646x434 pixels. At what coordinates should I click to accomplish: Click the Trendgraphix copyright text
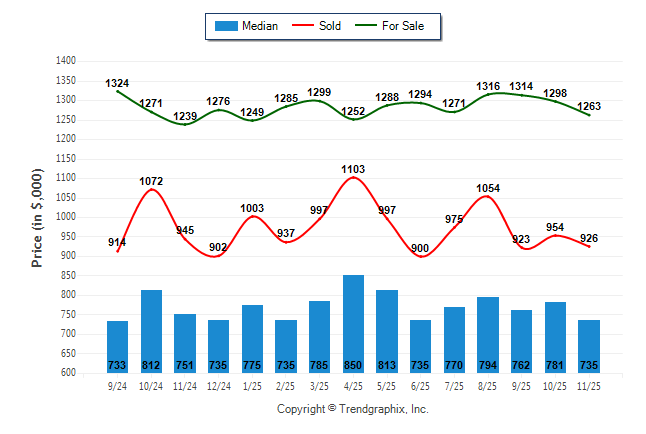[352, 409]
